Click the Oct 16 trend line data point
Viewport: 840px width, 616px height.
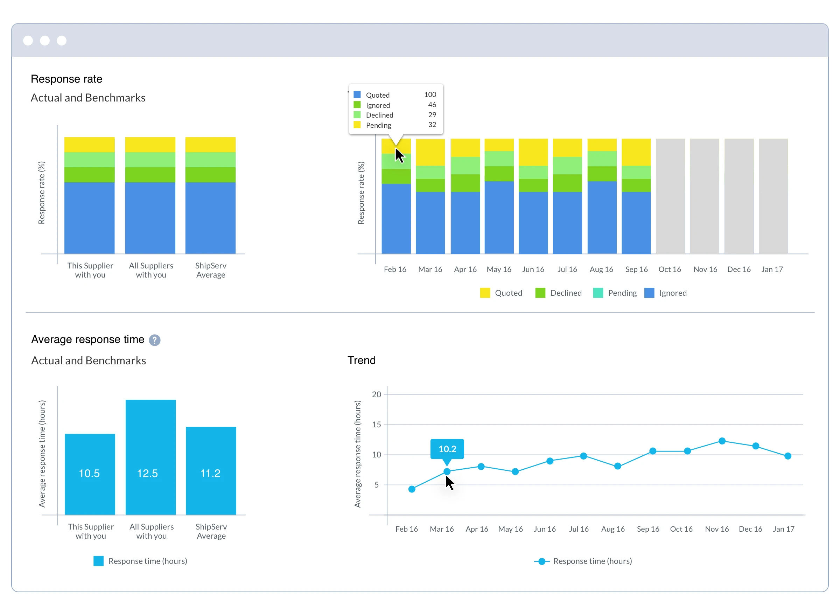coord(687,451)
